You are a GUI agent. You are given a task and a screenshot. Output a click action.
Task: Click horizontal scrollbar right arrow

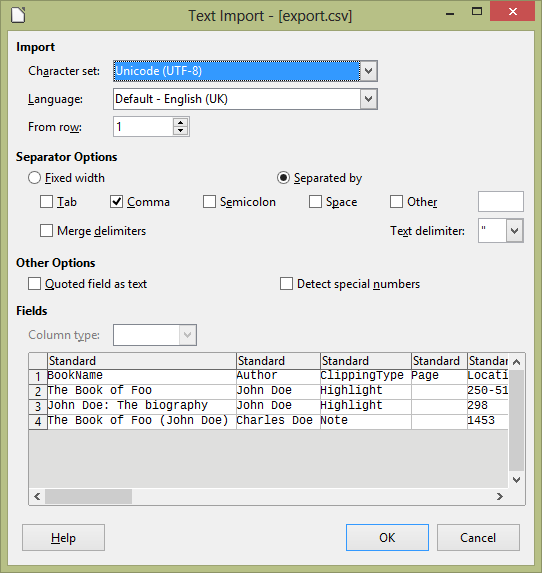[x=500, y=496]
